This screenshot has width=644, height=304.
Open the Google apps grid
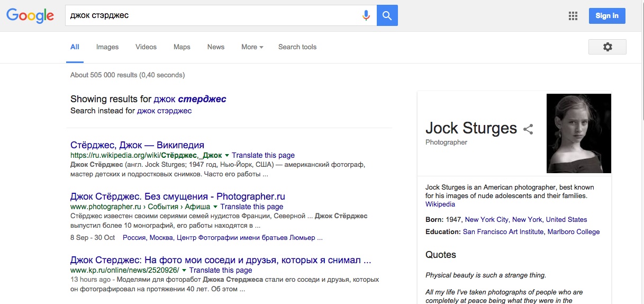coord(573,16)
